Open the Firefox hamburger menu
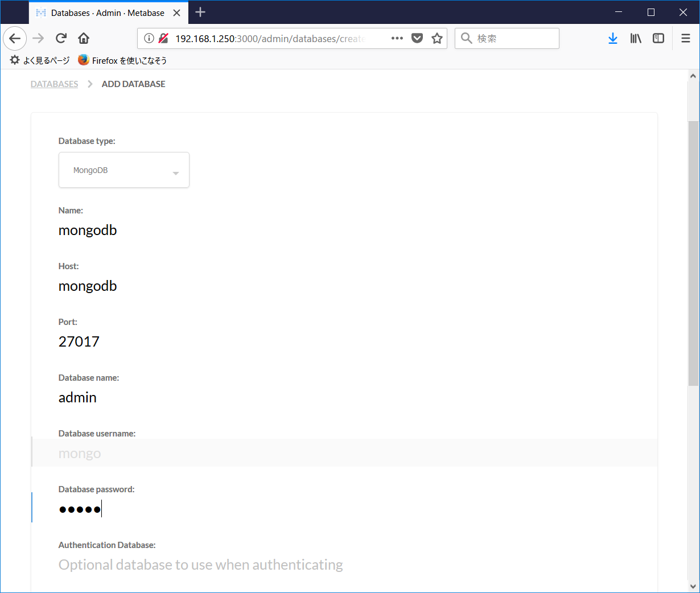The width and height of the screenshot is (700, 593). 685,38
